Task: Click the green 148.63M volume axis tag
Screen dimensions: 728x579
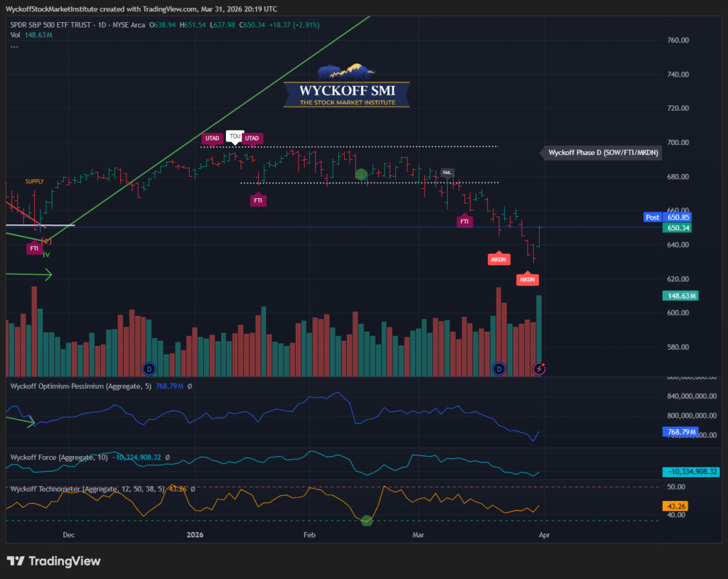Action: (680, 296)
